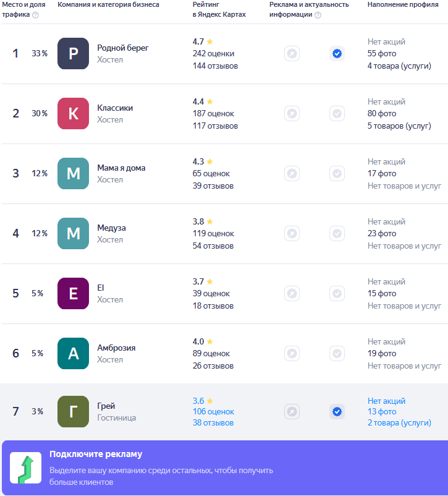The height and width of the screenshot is (496, 448).
Task: Select the Медуза company name
Action: 111,228
